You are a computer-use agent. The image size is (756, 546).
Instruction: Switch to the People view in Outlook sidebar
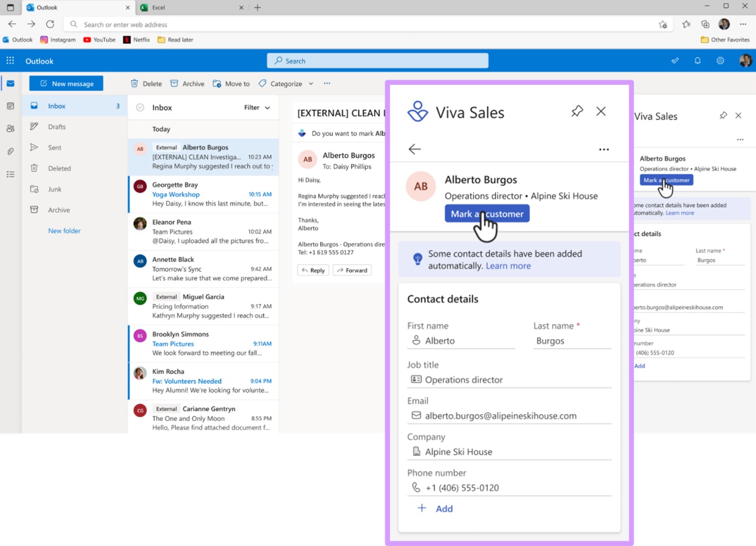point(10,128)
